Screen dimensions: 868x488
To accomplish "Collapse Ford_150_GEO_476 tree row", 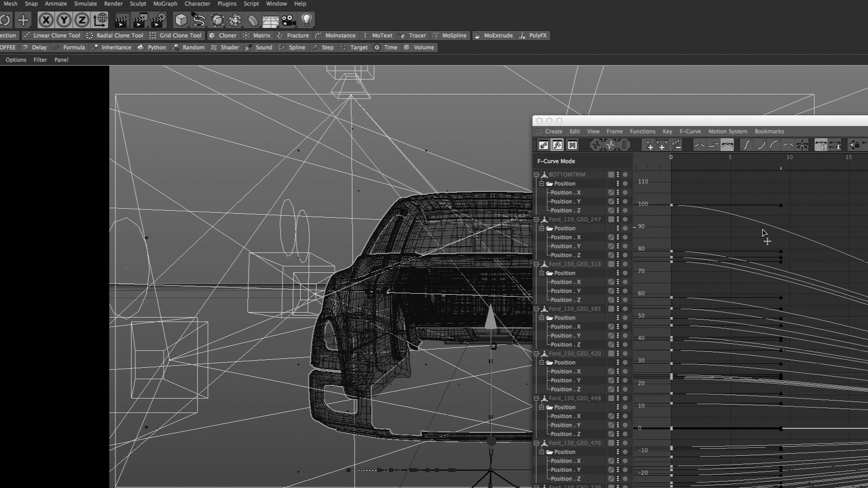I will 536,443.
